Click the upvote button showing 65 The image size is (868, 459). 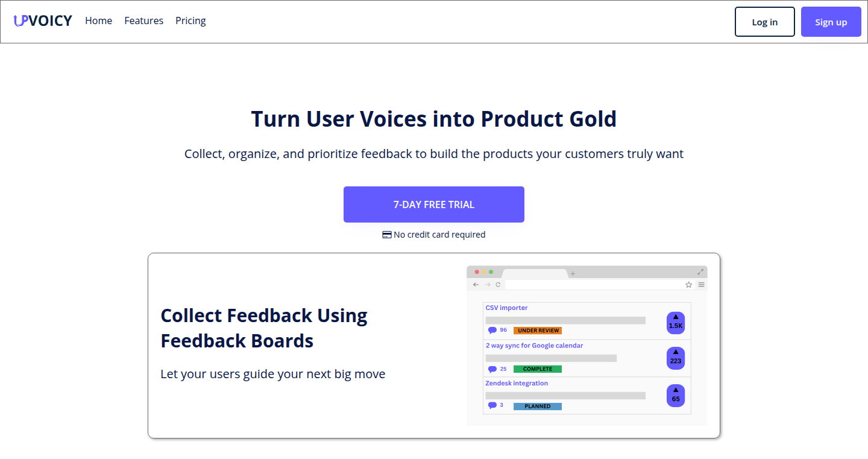click(676, 396)
